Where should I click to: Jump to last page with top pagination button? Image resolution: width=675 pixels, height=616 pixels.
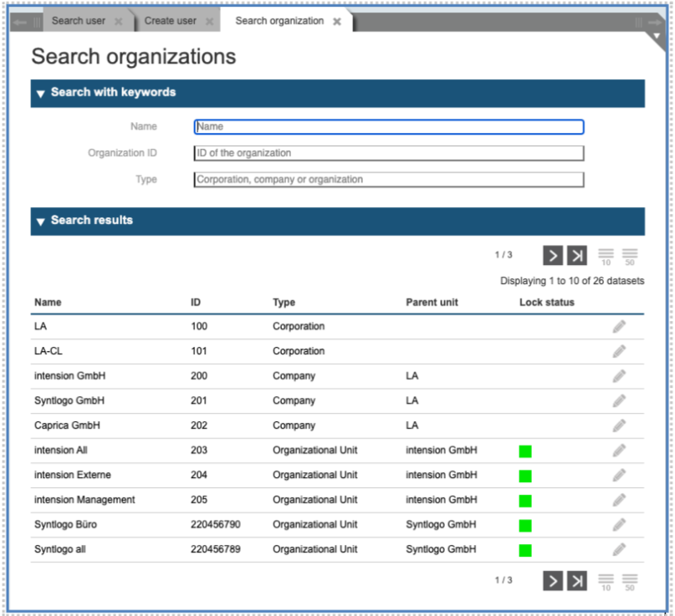point(577,255)
